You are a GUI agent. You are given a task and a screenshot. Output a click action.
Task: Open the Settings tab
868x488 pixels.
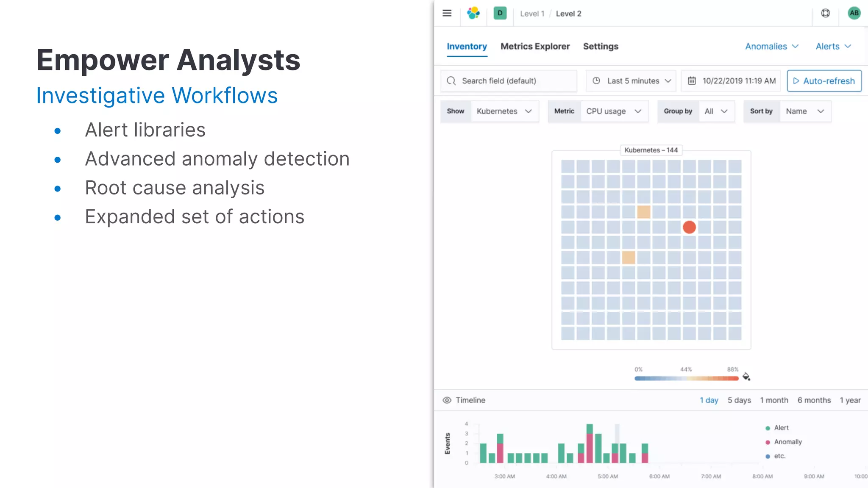(x=601, y=47)
